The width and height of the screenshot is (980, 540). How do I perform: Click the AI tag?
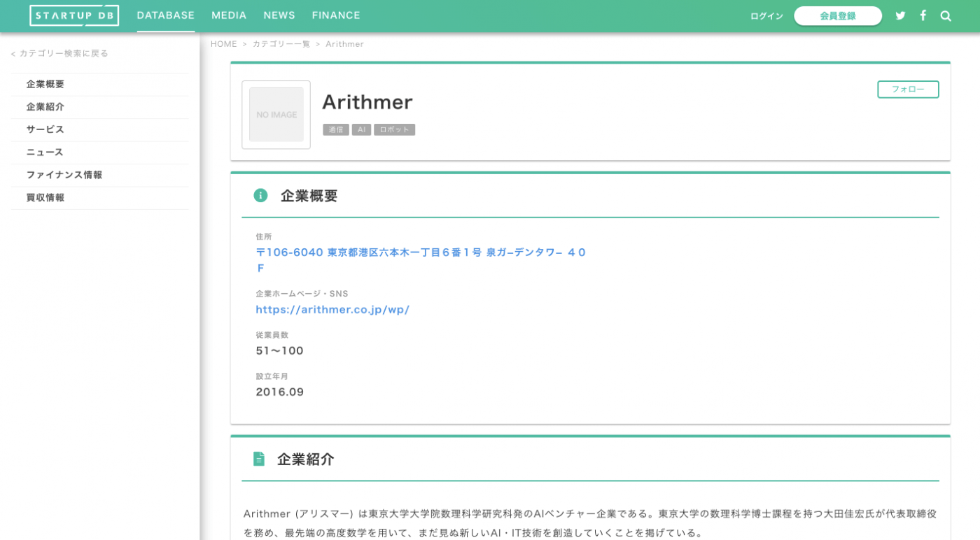[x=361, y=129]
